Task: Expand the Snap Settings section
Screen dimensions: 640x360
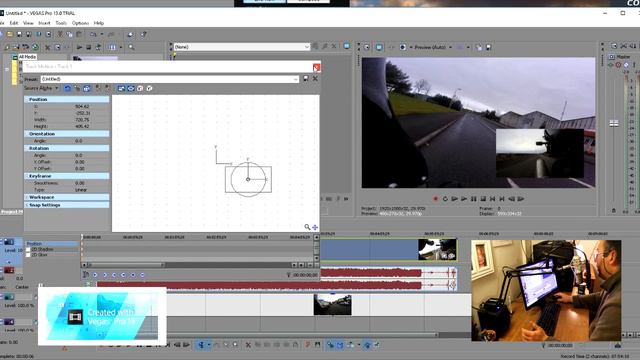Action: click(67, 205)
